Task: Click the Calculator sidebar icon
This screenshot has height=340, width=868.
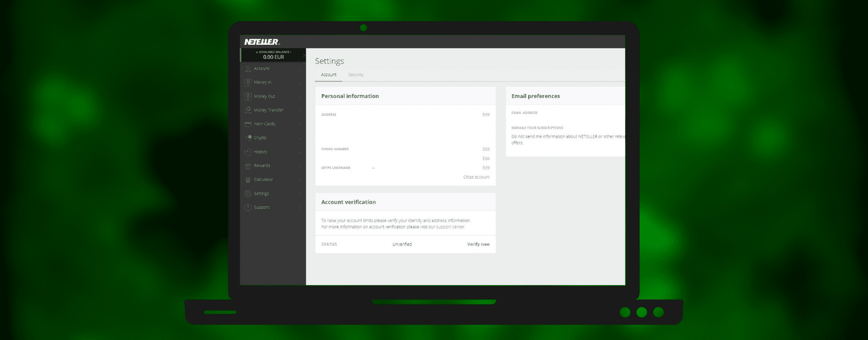Action: coord(248,179)
